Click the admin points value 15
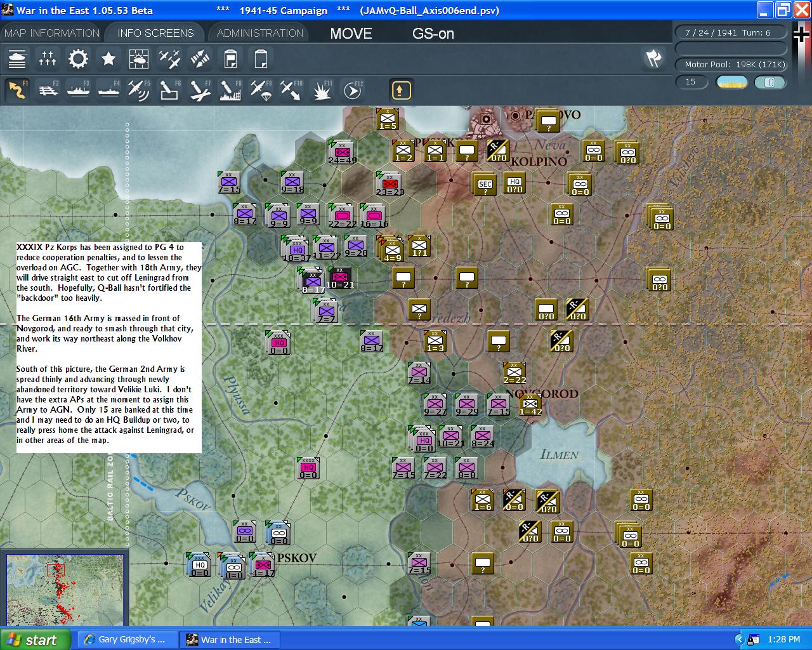 [691, 82]
